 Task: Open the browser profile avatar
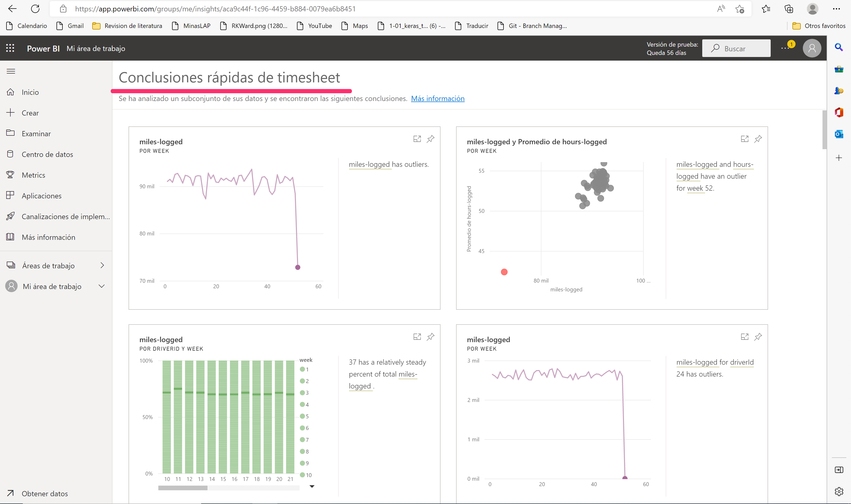(x=812, y=9)
